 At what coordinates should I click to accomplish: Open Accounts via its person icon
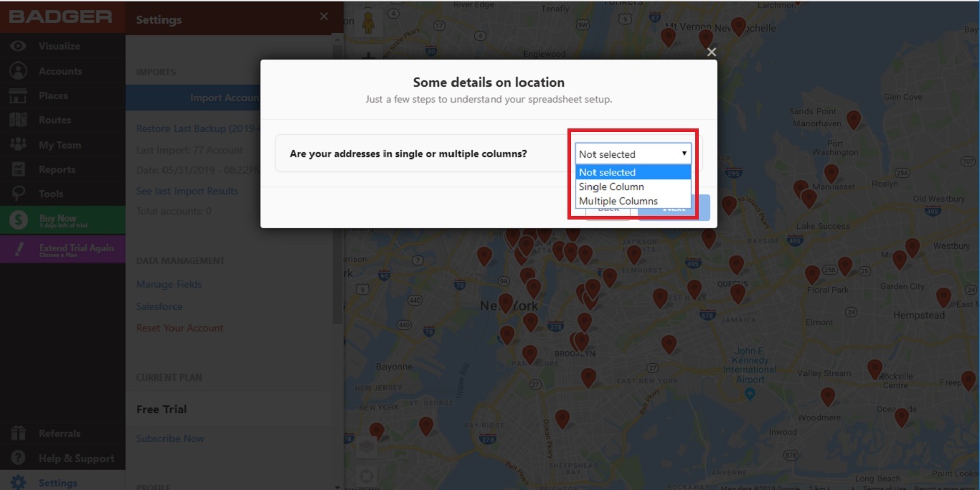[18, 71]
